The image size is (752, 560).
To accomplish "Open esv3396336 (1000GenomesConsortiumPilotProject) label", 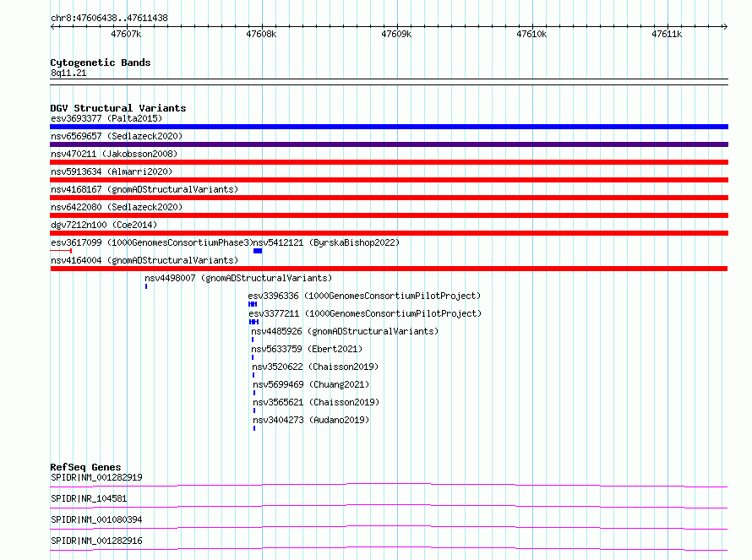I will click(x=364, y=296).
